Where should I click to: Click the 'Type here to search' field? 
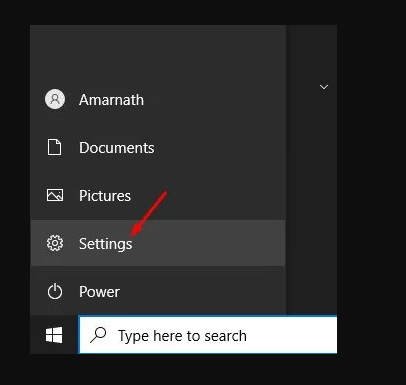point(208,335)
